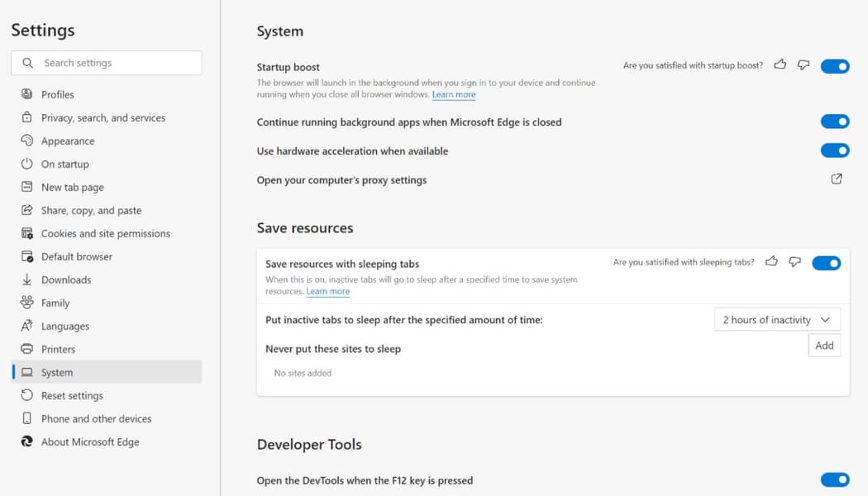Select Reset settings in the sidebar
This screenshot has width=868, height=496.
(72, 395)
